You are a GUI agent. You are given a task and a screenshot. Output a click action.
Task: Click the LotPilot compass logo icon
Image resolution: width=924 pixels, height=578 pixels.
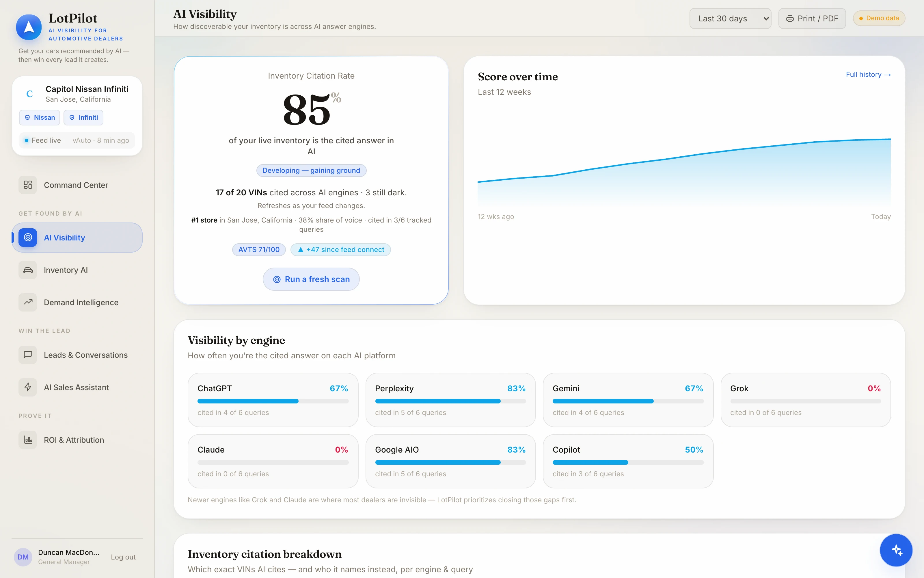tap(29, 27)
